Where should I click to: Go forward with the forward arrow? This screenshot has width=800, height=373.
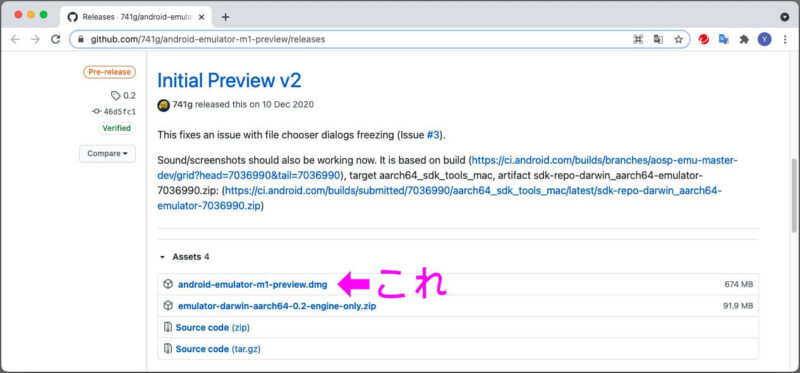point(35,39)
